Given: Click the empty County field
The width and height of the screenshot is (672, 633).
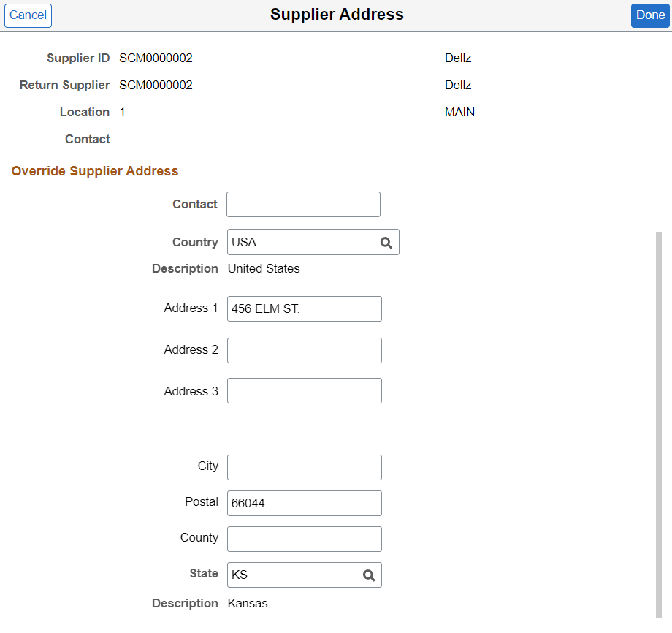Looking at the screenshot, I should (304, 538).
